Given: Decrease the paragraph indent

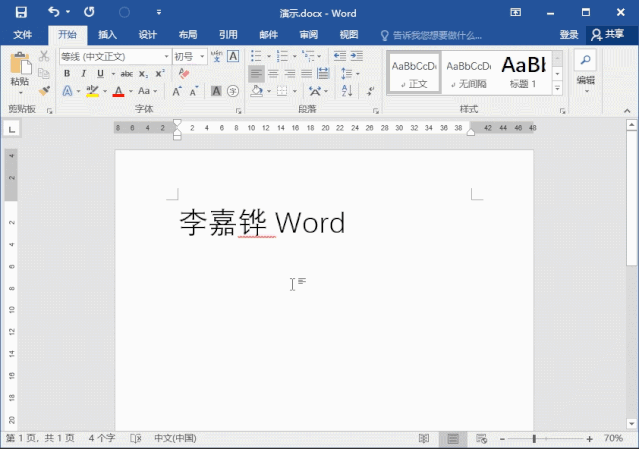Looking at the screenshot, I should (x=340, y=56).
